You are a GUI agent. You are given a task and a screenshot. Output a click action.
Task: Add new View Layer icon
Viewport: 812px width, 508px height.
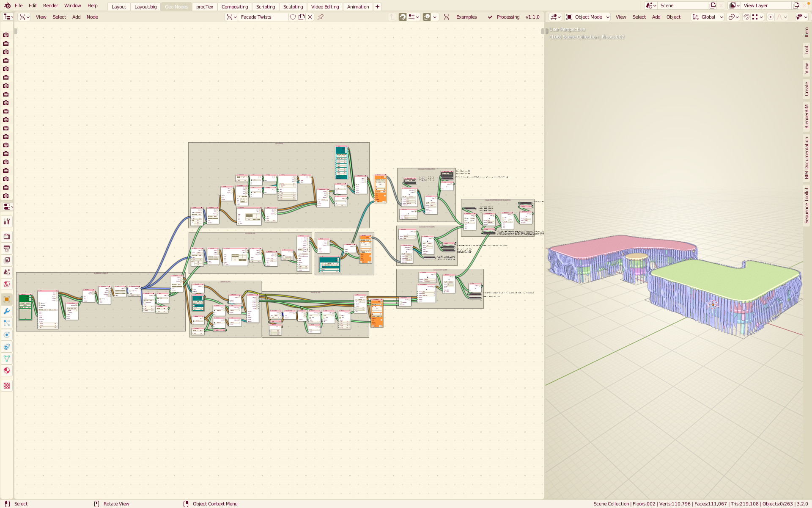pos(796,6)
